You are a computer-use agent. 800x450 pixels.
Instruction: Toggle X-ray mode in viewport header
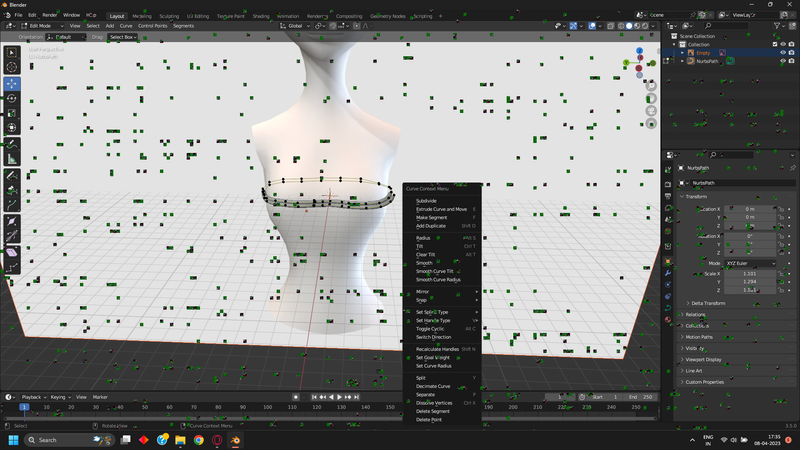pos(610,26)
